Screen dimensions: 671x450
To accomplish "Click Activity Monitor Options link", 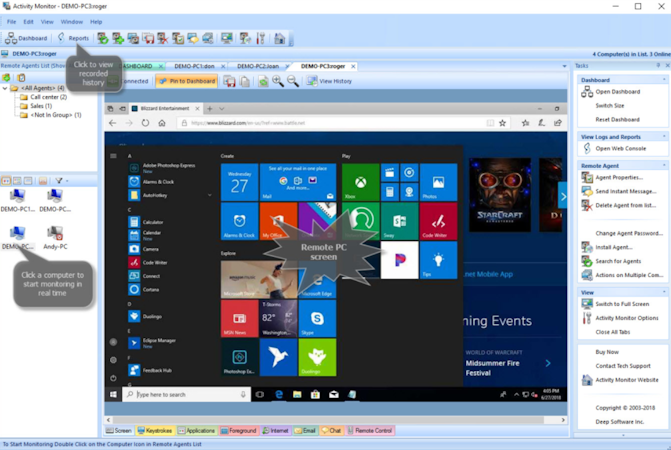I will [x=626, y=318].
